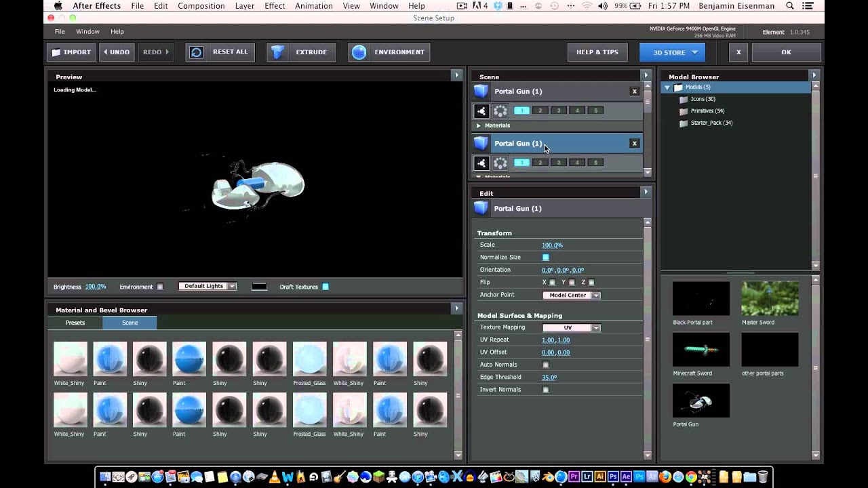Image resolution: width=868 pixels, height=488 pixels.
Task: Enable Flip Y checkbox
Action: [x=572, y=283]
